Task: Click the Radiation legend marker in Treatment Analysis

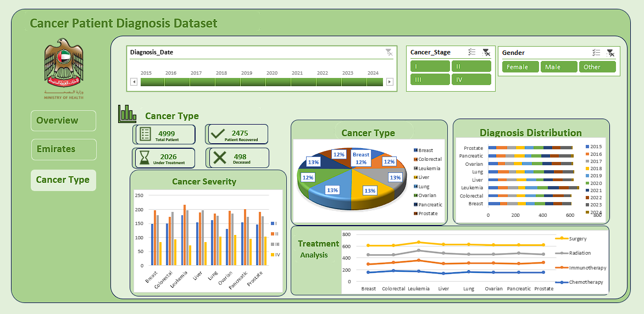Action: [562, 253]
